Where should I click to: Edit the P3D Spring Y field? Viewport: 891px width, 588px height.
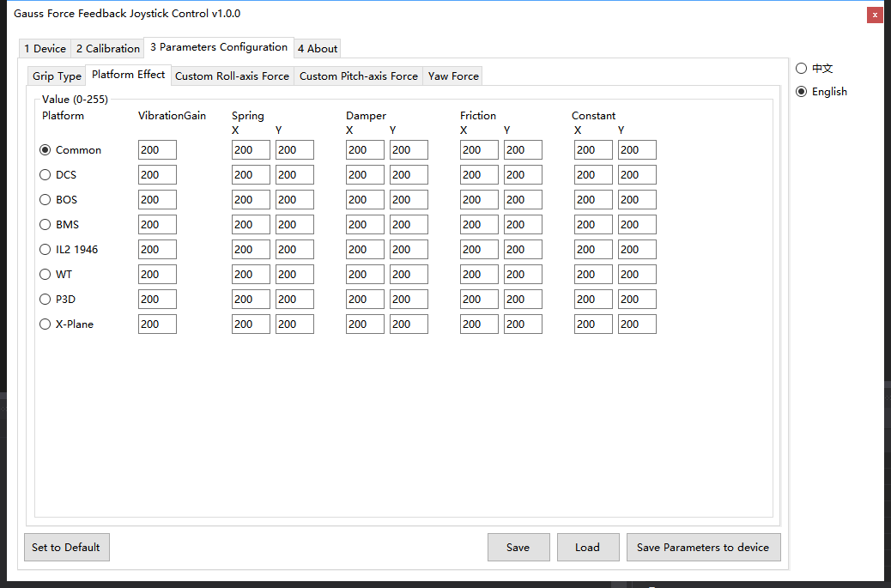[294, 300]
